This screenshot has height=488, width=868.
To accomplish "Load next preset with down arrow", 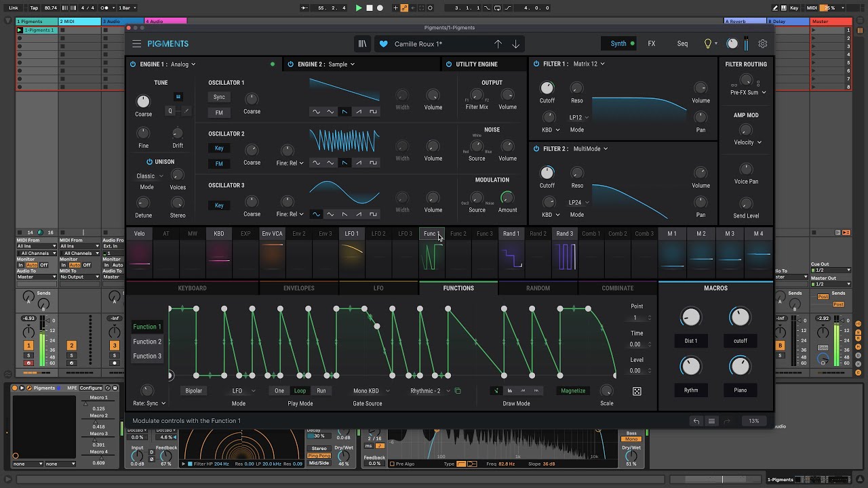I will coord(515,43).
